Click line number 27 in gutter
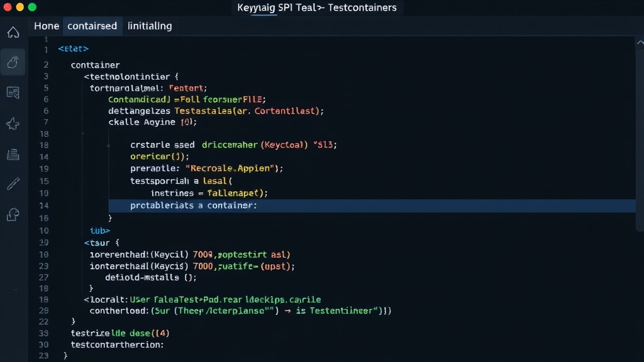 tap(43, 277)
